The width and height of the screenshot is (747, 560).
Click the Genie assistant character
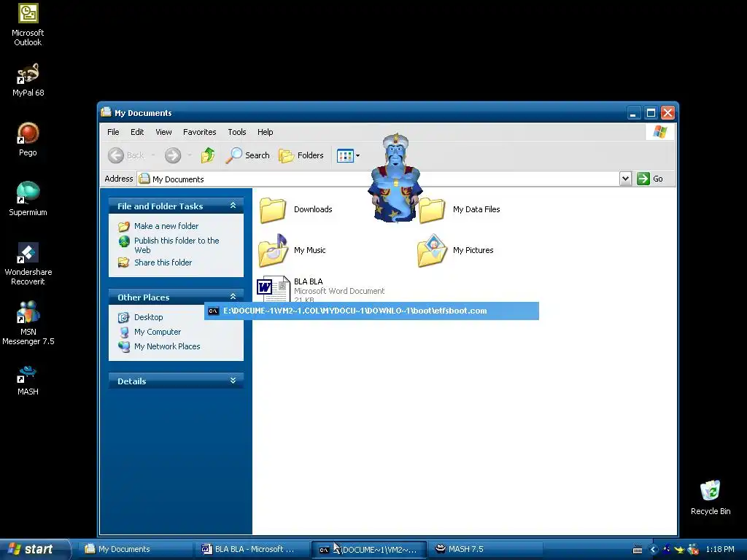click(x=395, y=178)
